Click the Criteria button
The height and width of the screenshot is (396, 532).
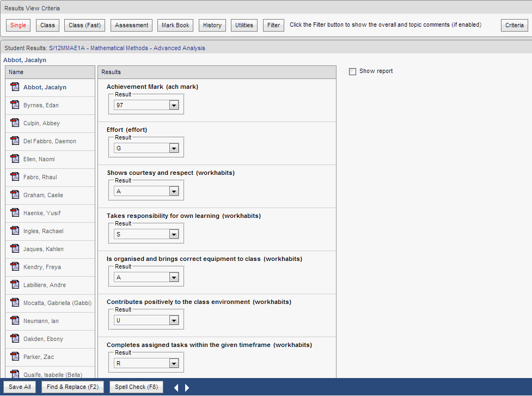point(515,25)
